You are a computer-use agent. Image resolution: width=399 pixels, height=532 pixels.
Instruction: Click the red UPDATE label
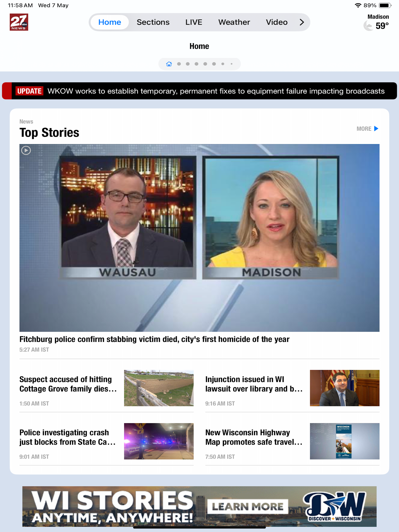[x=29, y=91]
